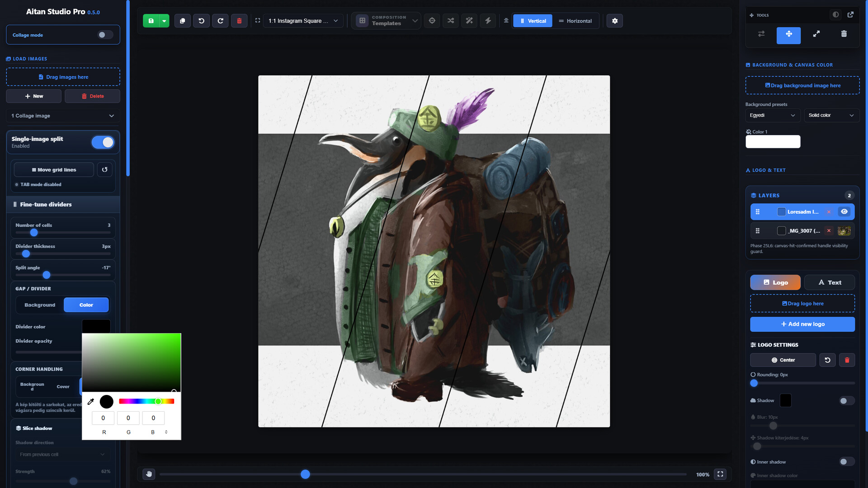Expand the 1 Collage image dropdown
The height and width of the screenshot is (488, 868).
click(63, 116)
